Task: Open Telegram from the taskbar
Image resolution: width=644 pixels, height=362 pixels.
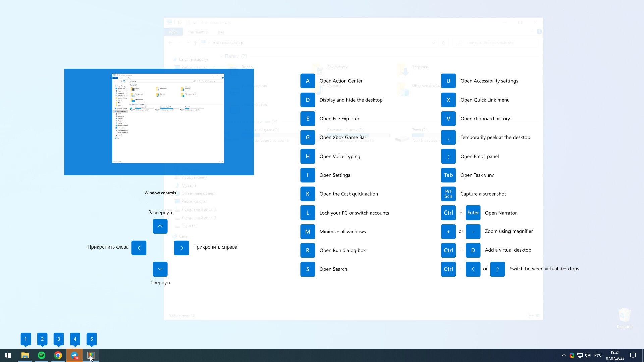Action: [74, 355]
